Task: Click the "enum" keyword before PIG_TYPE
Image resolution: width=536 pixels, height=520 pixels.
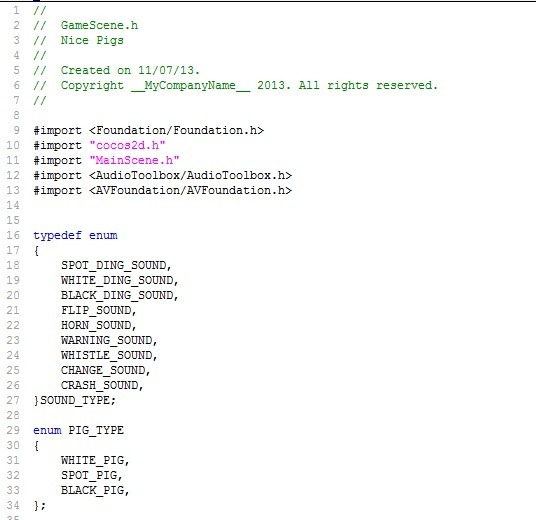Action: point(47,431)
